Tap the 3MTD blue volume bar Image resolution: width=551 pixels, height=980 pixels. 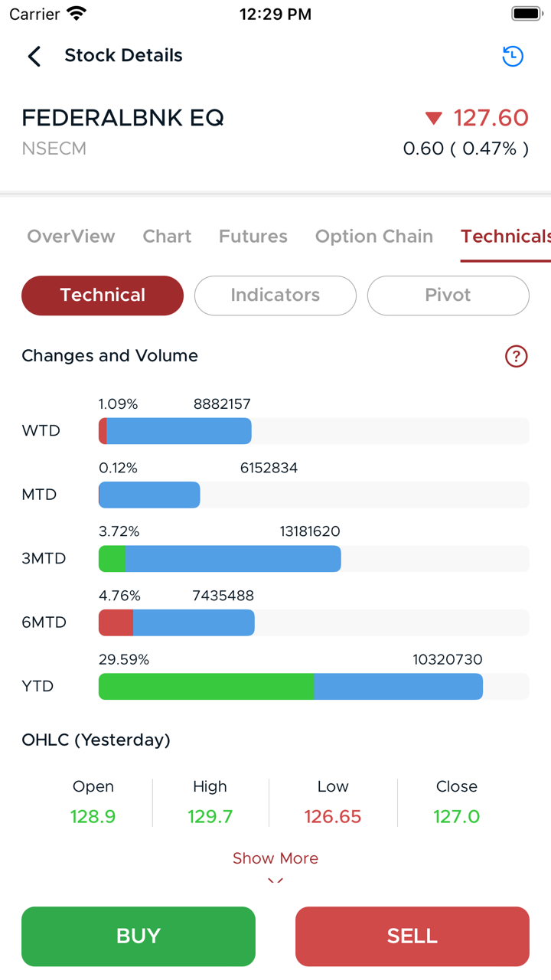(233, 559)
